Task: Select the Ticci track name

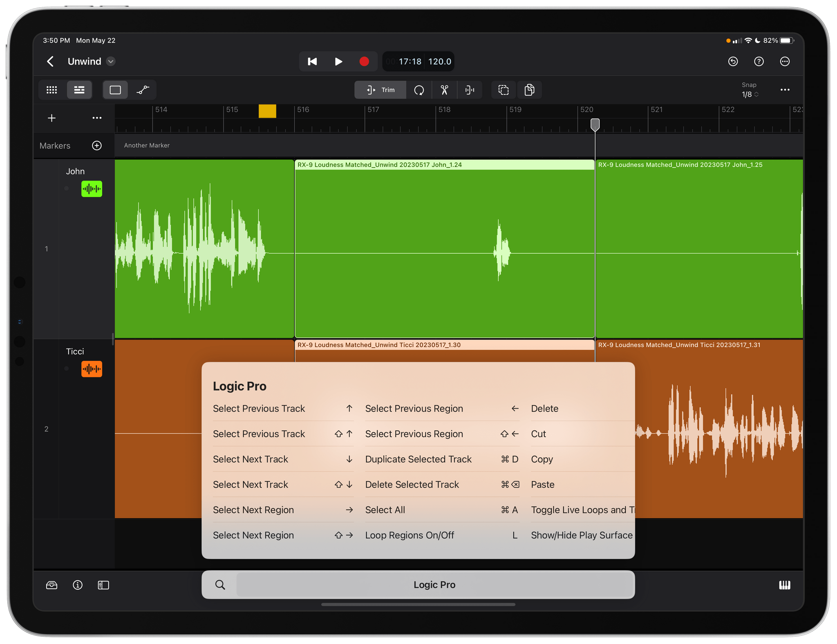Action: pyautogui.click(x=75, y=351)
